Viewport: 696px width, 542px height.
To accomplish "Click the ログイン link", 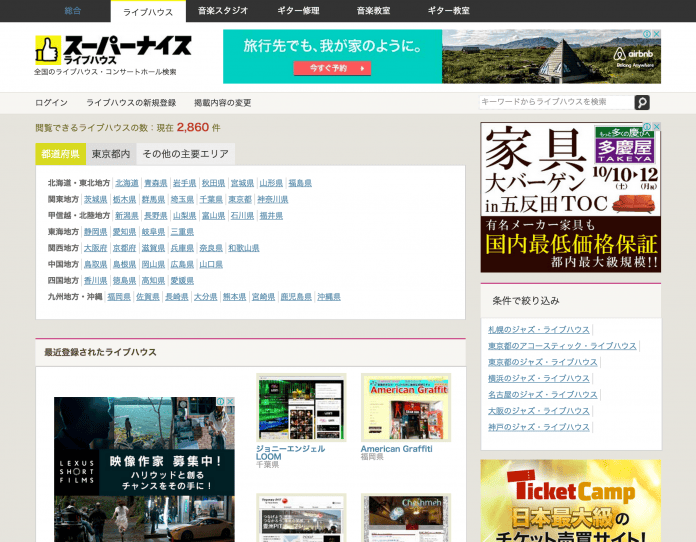I will [51, 103].
